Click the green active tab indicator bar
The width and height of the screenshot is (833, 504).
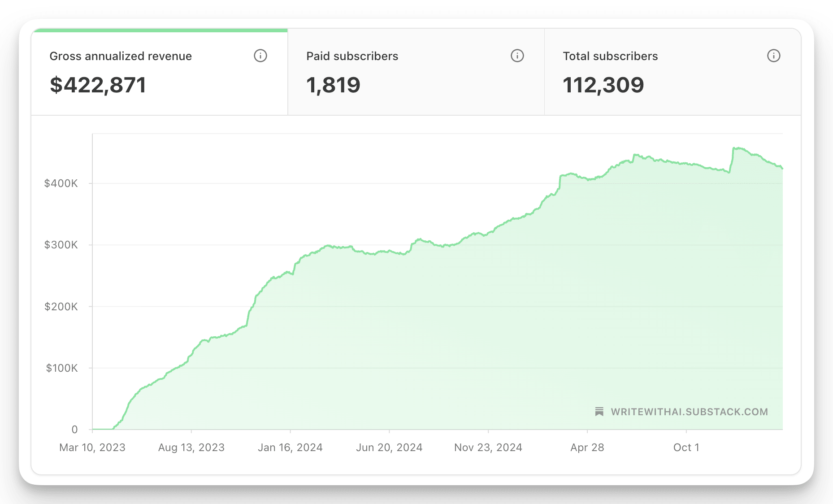point(160,30)
